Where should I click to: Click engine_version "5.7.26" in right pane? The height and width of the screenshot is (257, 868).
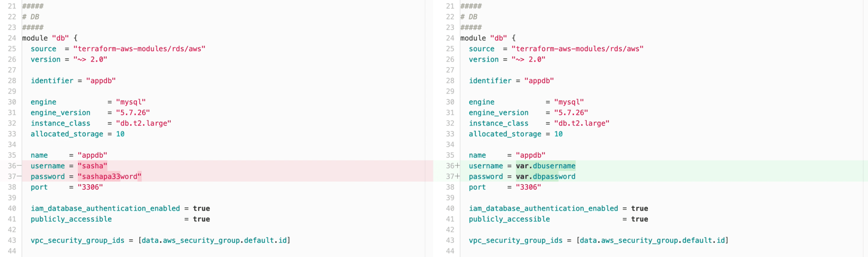pos(571,112)
